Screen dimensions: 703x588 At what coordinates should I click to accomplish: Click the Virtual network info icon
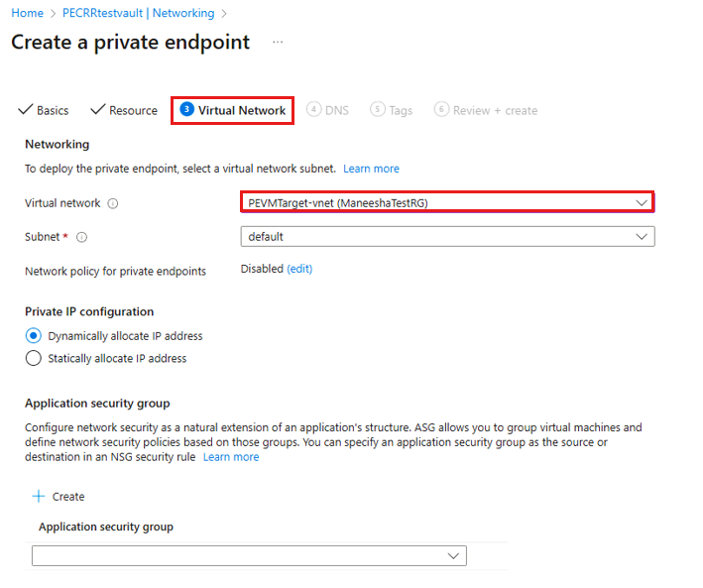112,203
